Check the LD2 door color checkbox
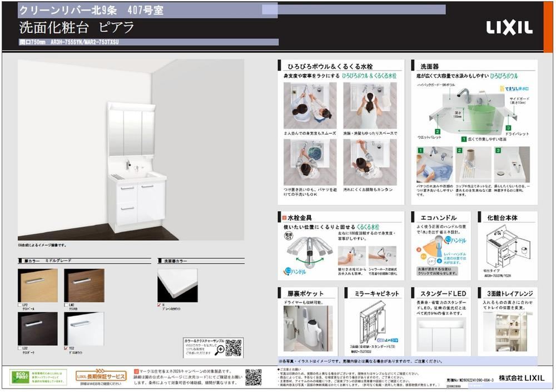This screenshot has width=556, height=392. 19,349
